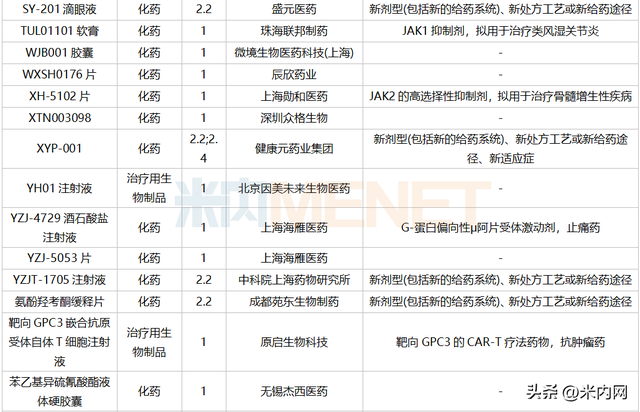This screenshot has height=412, width=640.
Task: Click 深圳众格生物 company cell
Action: pos(294,118)
